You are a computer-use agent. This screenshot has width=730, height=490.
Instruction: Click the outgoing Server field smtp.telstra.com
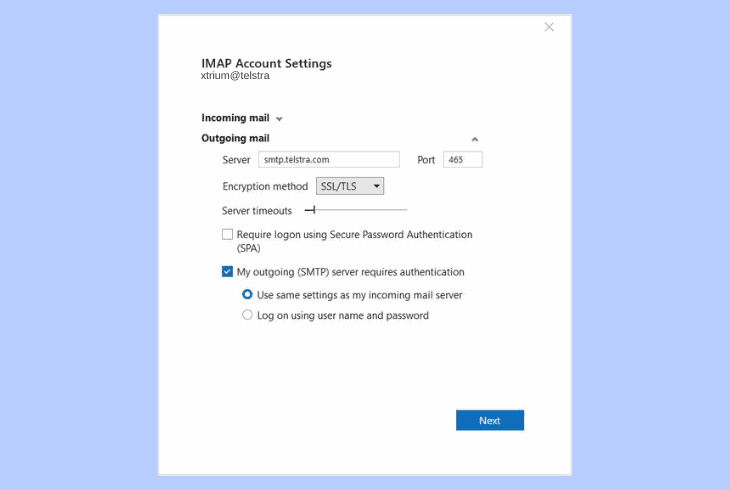tap(329, 160)
